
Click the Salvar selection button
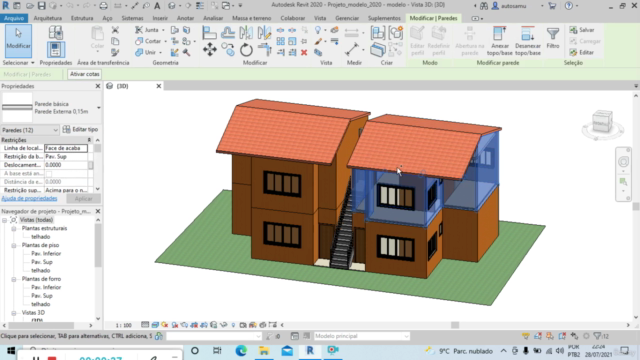(x=582, y=30)
